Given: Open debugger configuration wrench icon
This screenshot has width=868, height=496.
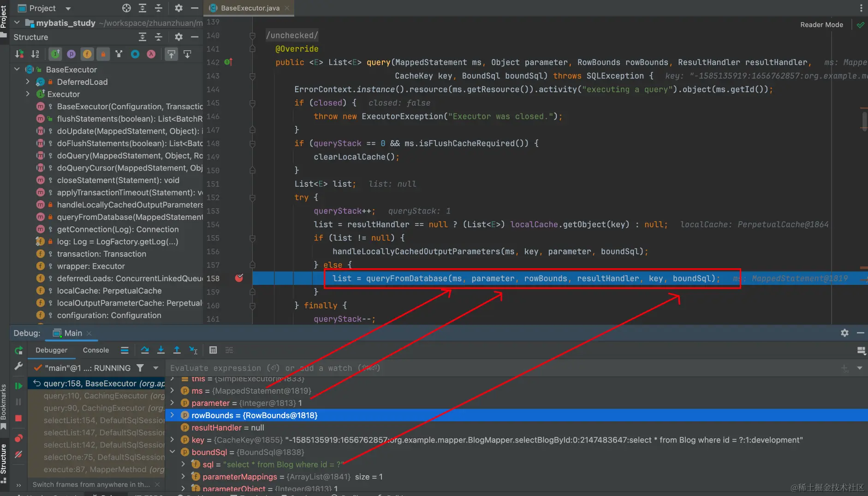Looking at the screenshot, I should pyautogui.click(x=18, y=366).
